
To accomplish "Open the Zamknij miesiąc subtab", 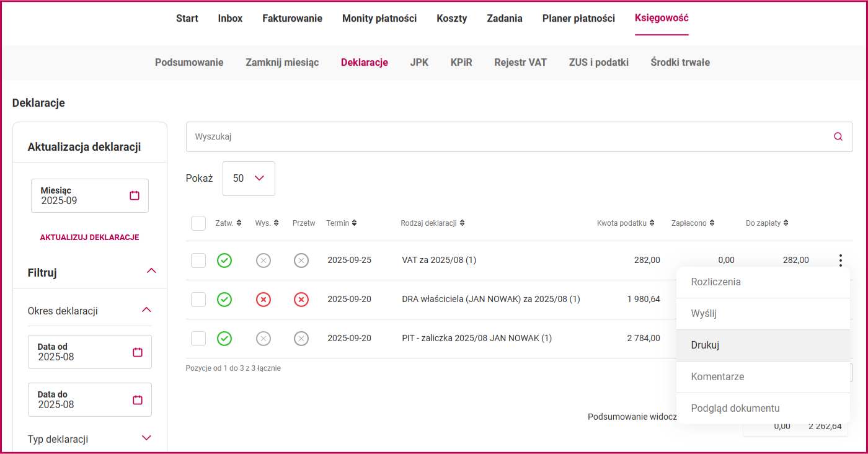I will coord(282,63).
